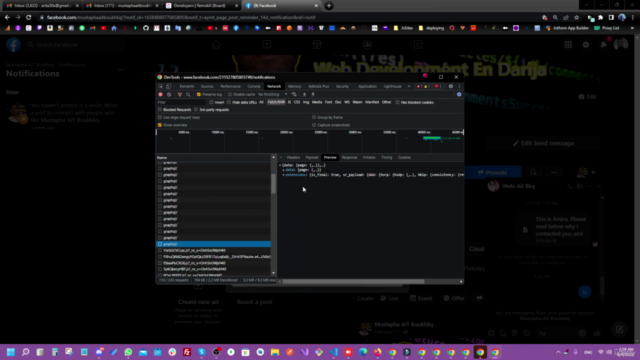Open network conditions wifi icon

[x=294, y=94]
